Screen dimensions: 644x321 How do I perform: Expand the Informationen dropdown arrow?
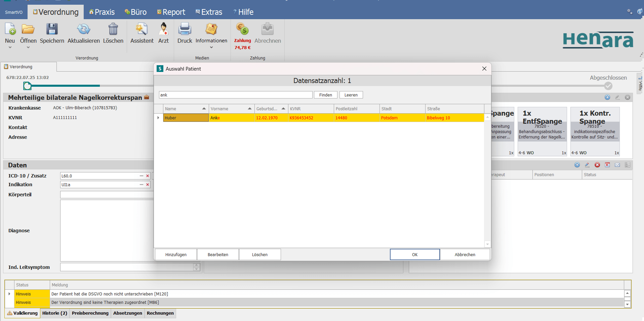tap(211, 47)
